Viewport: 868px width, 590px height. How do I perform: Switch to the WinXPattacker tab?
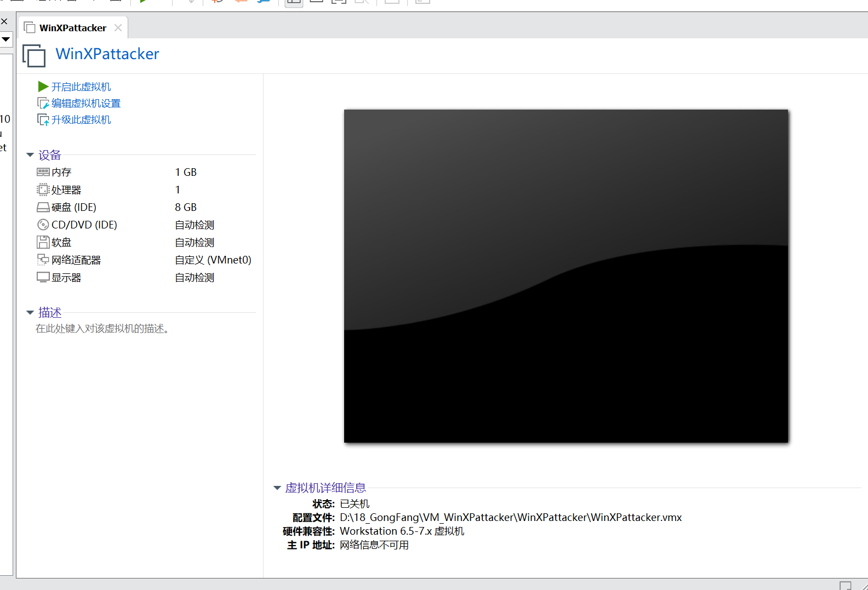[x=72, y=28]
